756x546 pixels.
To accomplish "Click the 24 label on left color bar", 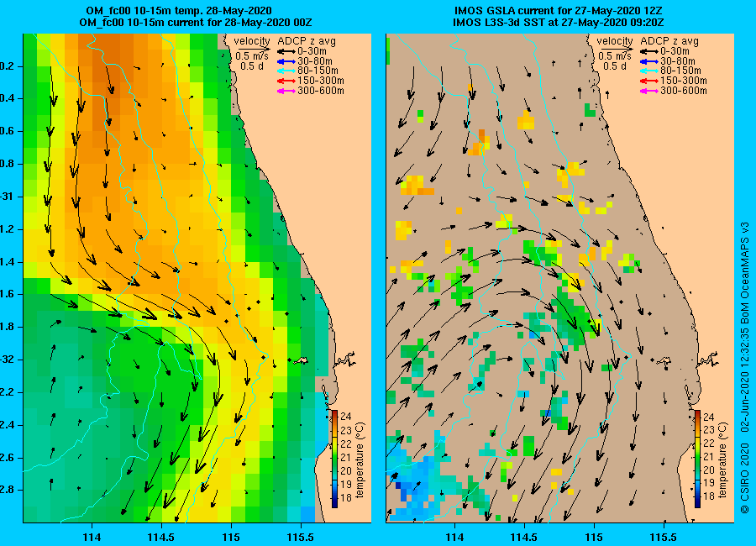I will pos(346,417).
